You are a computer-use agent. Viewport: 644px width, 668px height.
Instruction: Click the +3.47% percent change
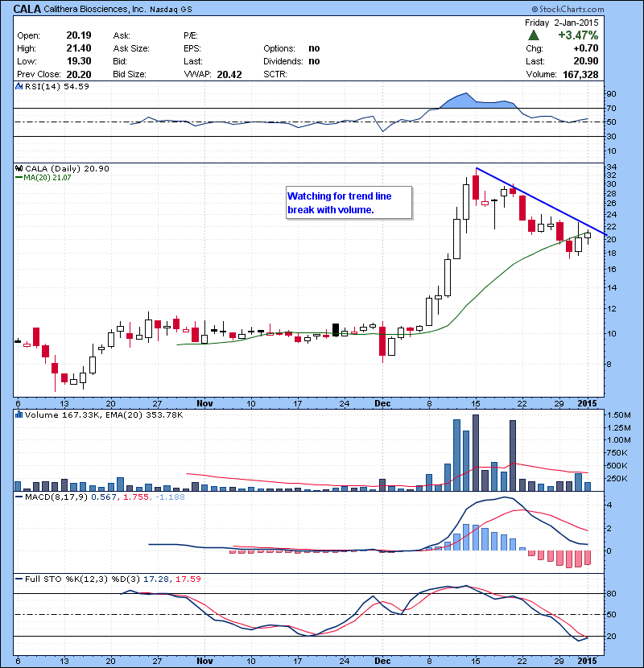(578, 35)
